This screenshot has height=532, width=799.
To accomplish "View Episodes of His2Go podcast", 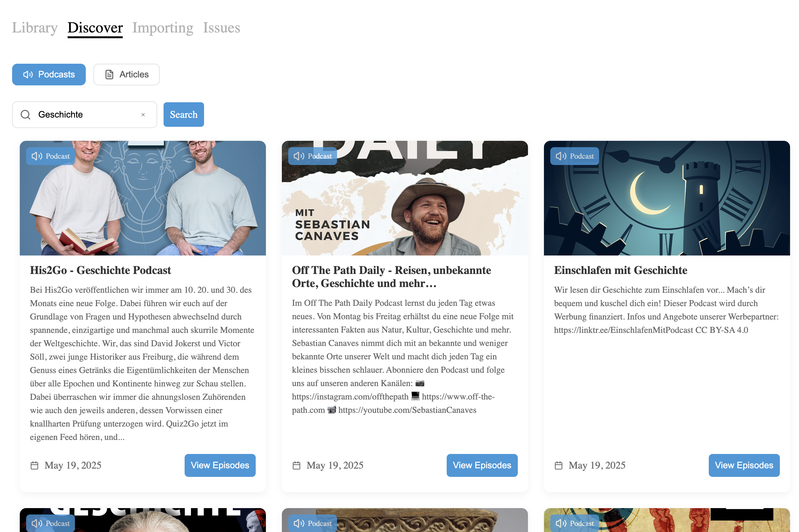I will pyautogui.click(x=220, y=465).
